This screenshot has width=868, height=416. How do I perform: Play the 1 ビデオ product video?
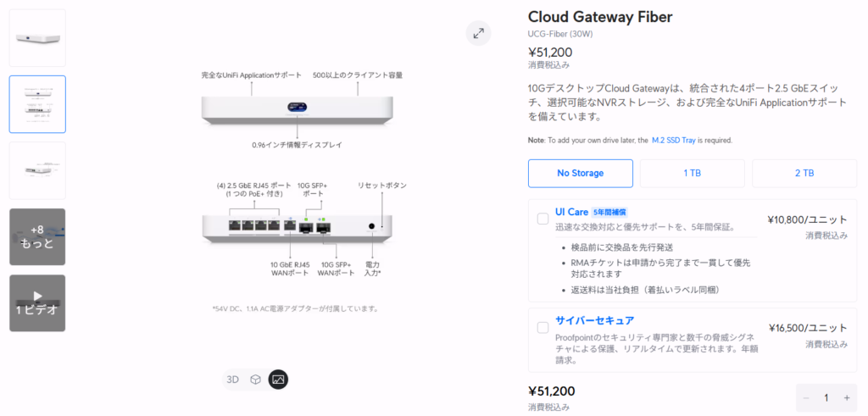[37, 303]
